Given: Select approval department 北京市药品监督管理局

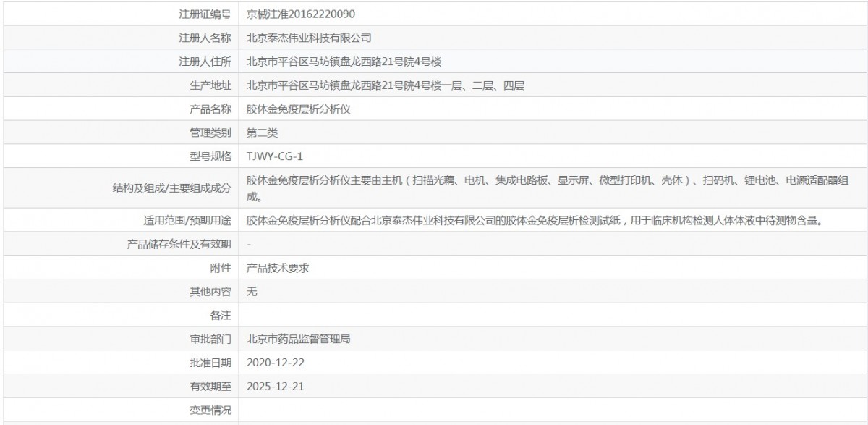Looking at the screenshot, I should point(299,339).
